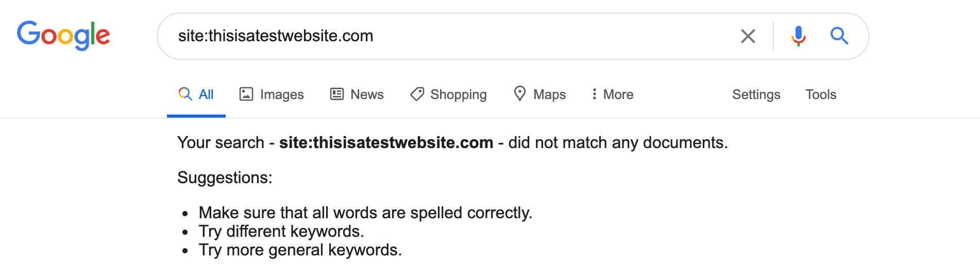
Task: Clear the search box with the X icon
Action: 748,36
